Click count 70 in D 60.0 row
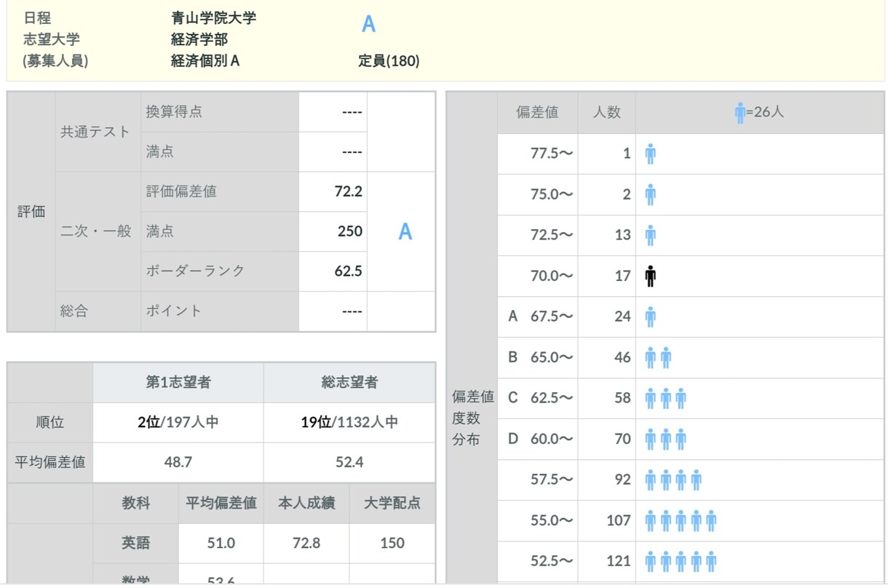The height and width of the screenshot is (588, 888). pos(622,440)
